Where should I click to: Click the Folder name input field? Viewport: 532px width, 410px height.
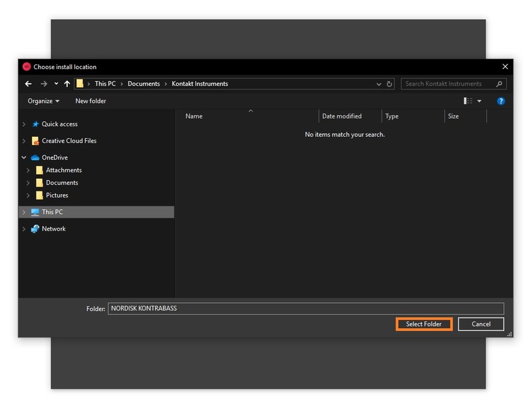pos(305,308)
